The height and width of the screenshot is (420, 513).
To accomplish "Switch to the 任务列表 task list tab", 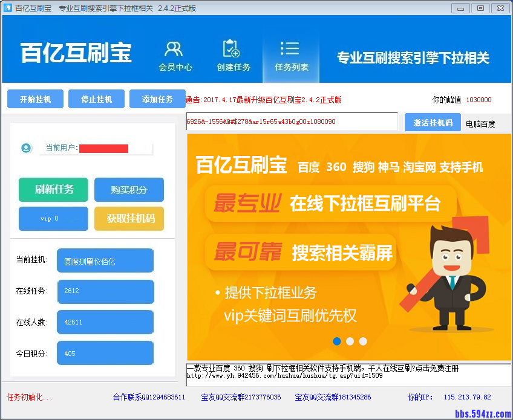I will pos(291,56).
